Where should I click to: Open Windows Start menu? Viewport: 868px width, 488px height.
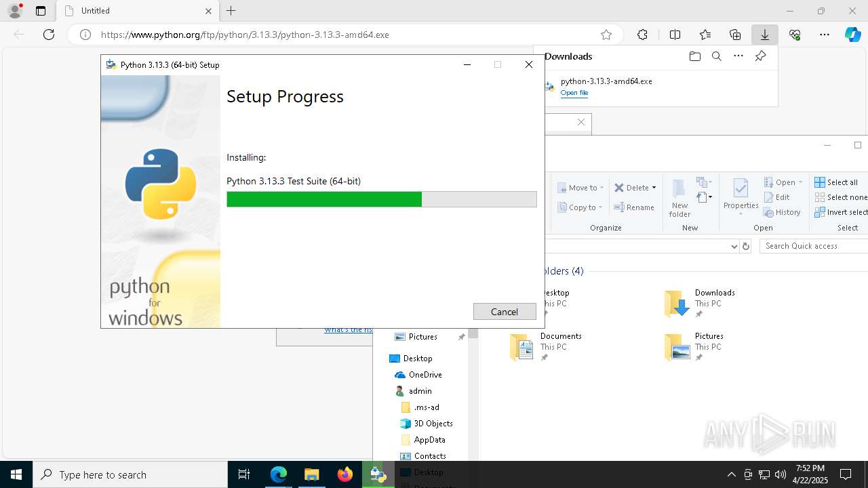(x=16, y=474)
